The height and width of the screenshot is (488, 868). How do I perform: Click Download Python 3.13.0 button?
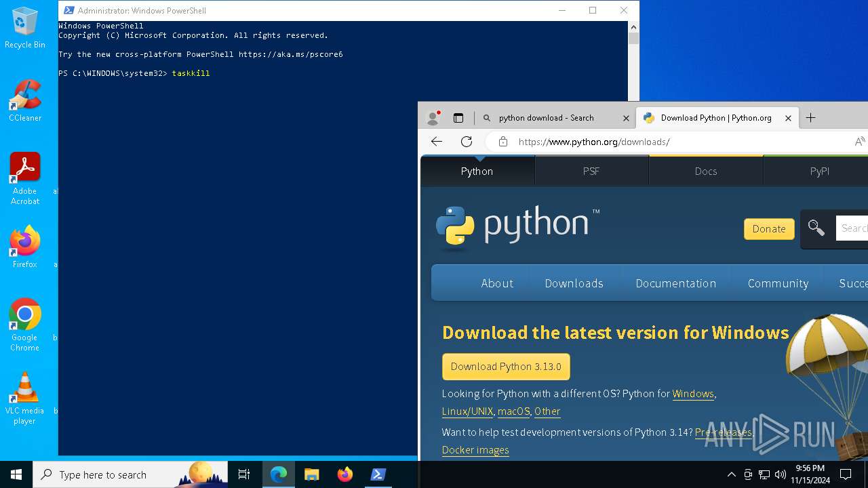[506, 367]
